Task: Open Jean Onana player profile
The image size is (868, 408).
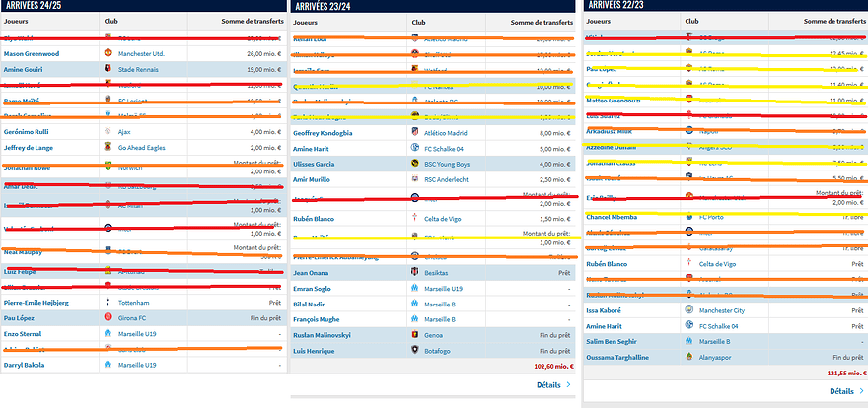Action: tap(309, 273)
